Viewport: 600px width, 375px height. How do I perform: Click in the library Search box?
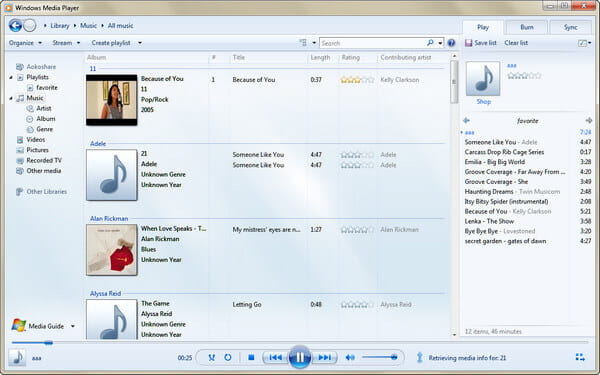tap(373, 43)
